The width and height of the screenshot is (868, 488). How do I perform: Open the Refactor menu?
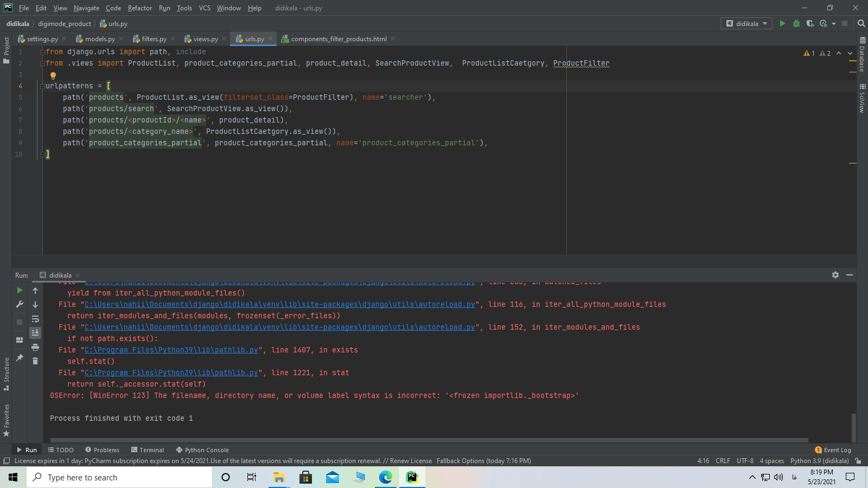(x=139, y=8)
